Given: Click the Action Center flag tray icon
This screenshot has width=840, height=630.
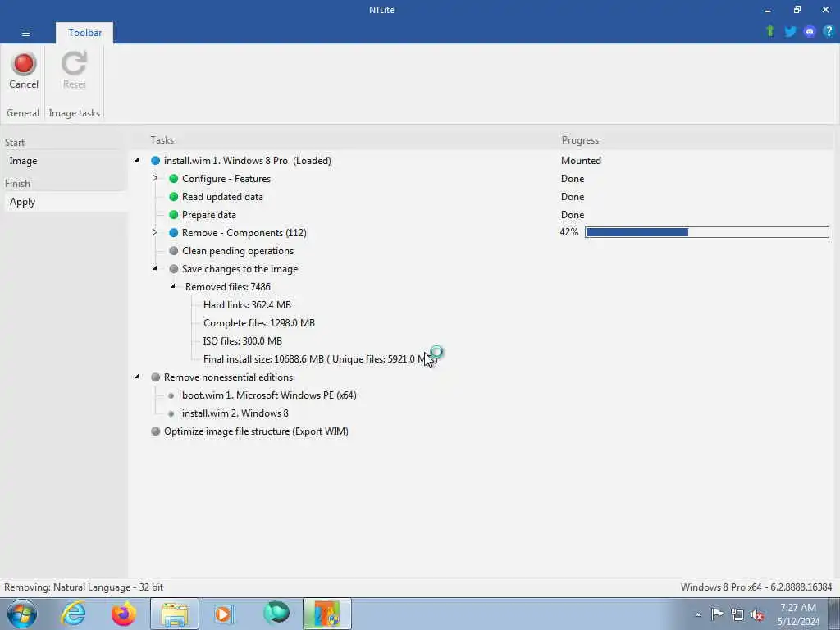Looking at the screenshot, I should point(717,615).
